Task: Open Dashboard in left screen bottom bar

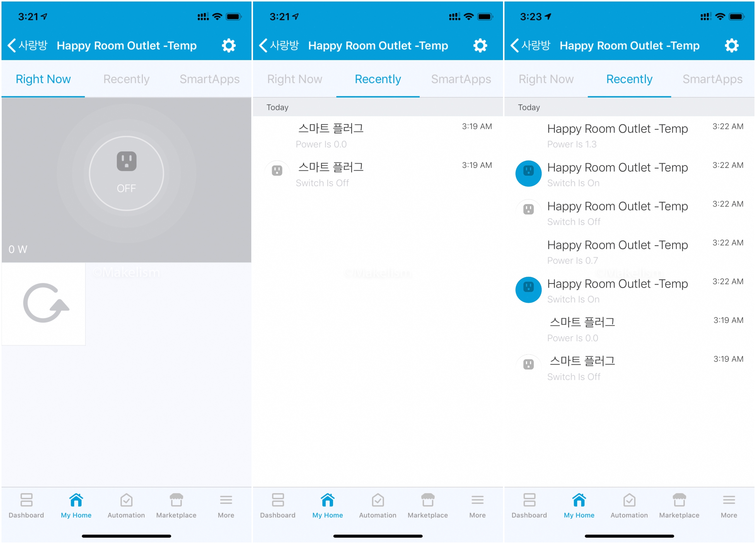Action: tap(26, 506)
